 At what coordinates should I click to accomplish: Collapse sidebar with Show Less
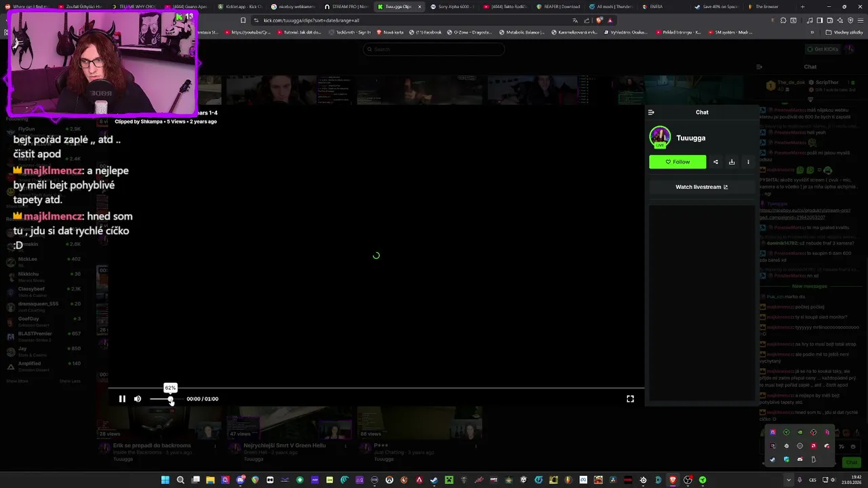(x=70, y=381)
